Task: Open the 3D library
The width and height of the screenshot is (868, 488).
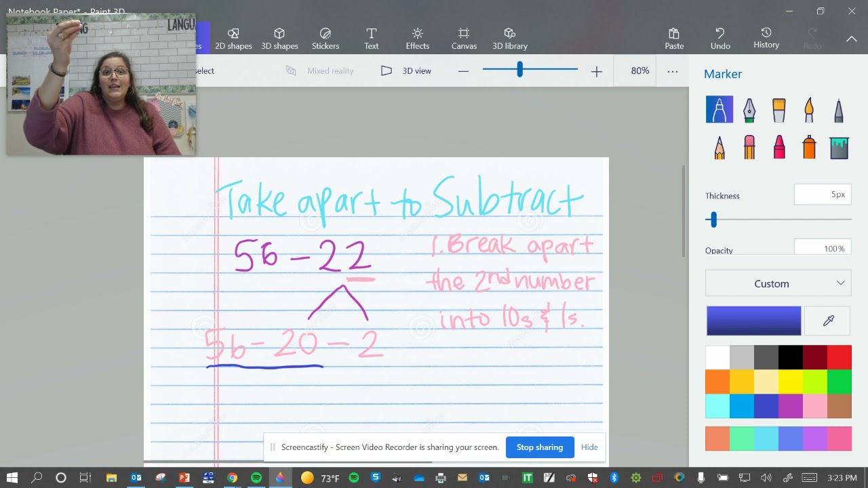Action: click(510, 39)
